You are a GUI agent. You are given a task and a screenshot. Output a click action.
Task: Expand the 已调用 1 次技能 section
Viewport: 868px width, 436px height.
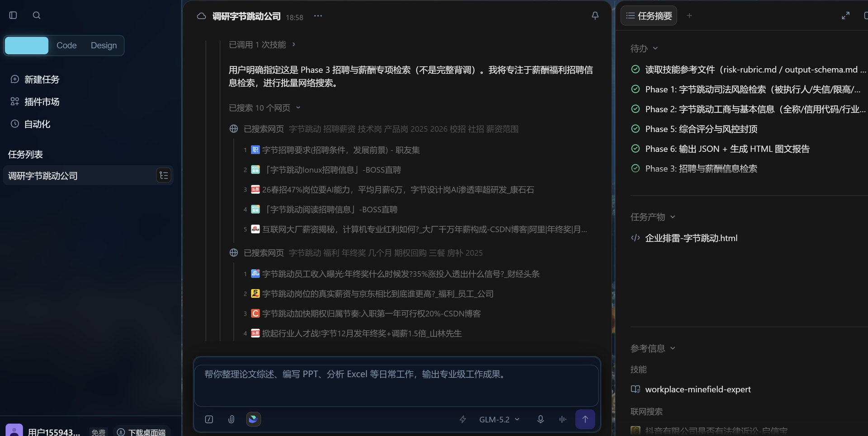(262, 44)
